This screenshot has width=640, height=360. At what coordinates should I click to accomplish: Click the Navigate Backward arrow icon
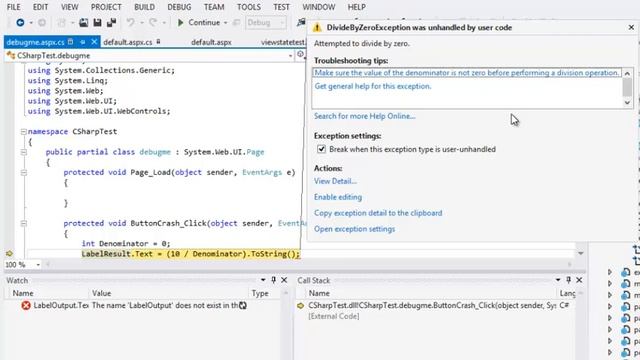[20, 23]
